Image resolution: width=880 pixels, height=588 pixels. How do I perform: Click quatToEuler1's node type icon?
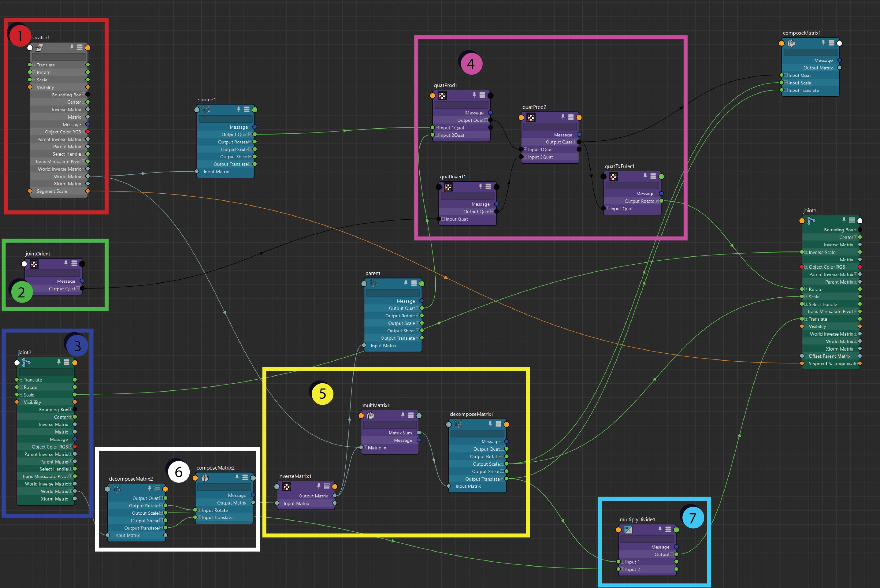point(614,176)
